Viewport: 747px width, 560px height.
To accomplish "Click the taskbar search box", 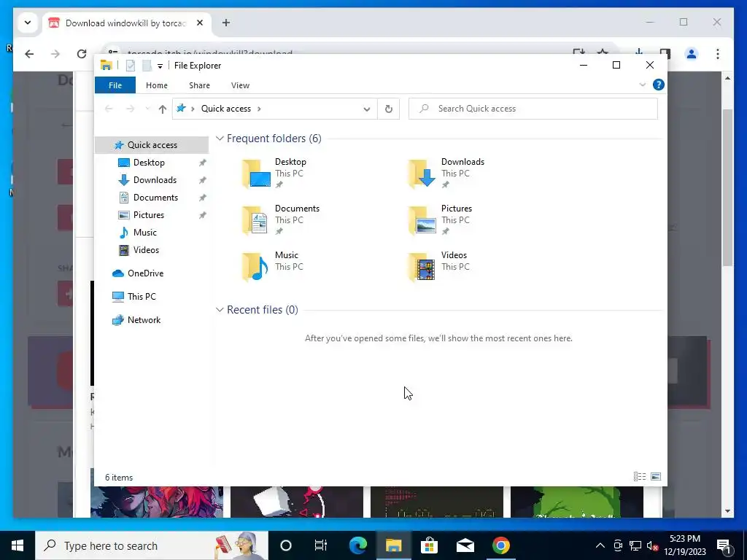I will [x=152, y=545].
